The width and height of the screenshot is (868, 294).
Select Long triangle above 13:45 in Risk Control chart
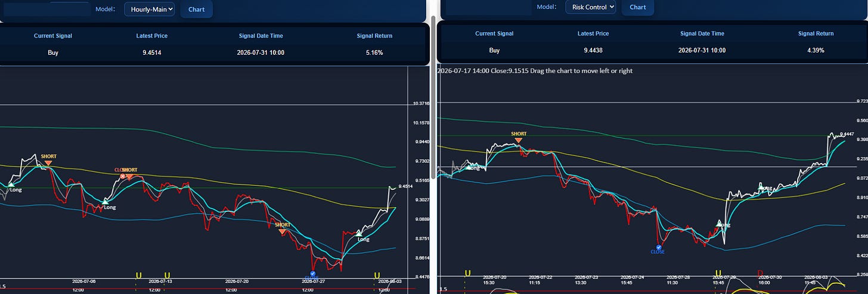coord(720,224)
